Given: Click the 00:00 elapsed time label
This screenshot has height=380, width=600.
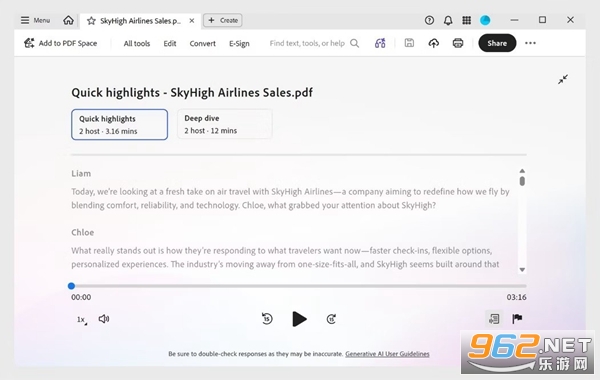Looking at the screenshot, I should point(81,297).
